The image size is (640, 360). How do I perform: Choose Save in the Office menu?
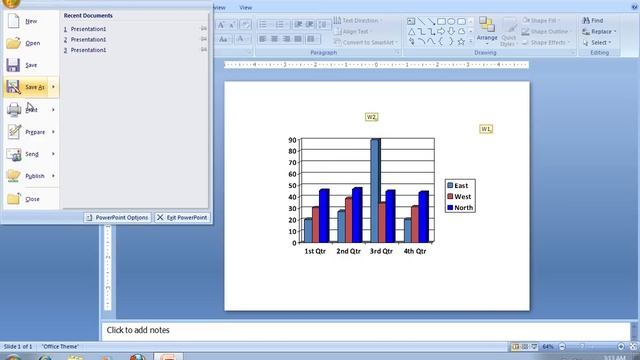click(31, 65)
